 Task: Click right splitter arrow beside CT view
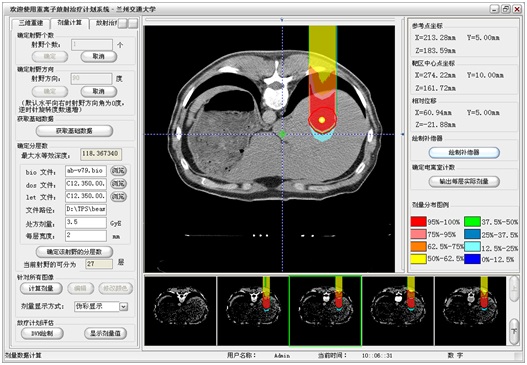click(403, 134)
